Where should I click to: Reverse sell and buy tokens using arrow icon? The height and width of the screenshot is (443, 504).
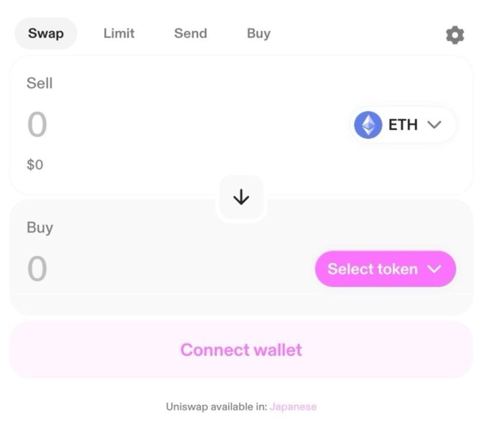(241, 197)
